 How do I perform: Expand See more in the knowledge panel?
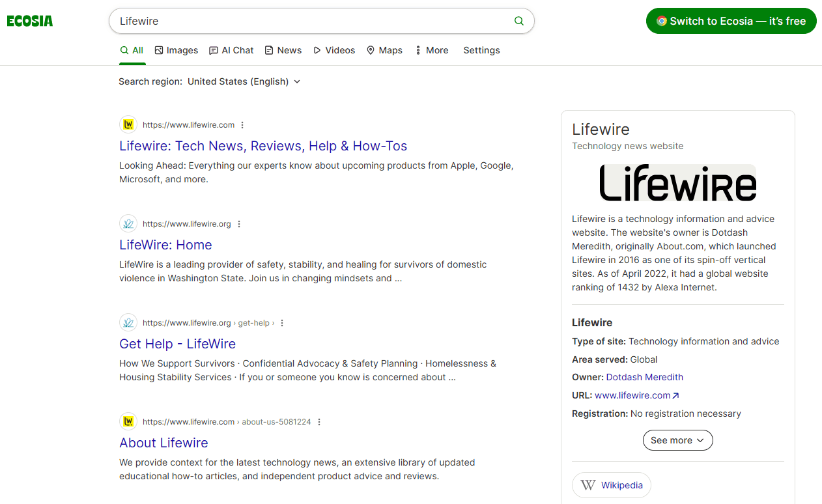coord(677,440)
